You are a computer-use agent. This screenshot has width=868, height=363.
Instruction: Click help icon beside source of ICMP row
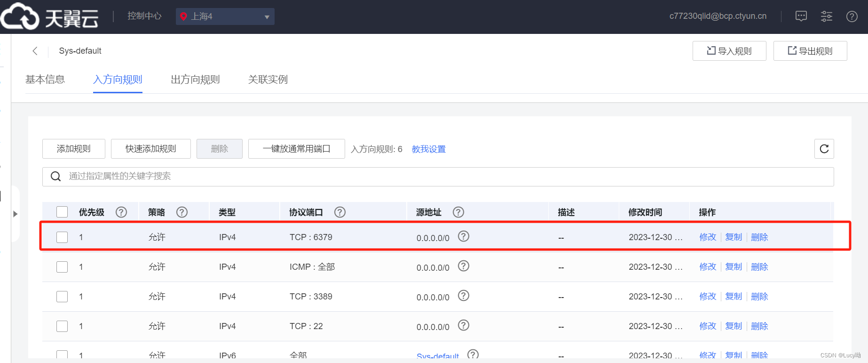point(464,266)
